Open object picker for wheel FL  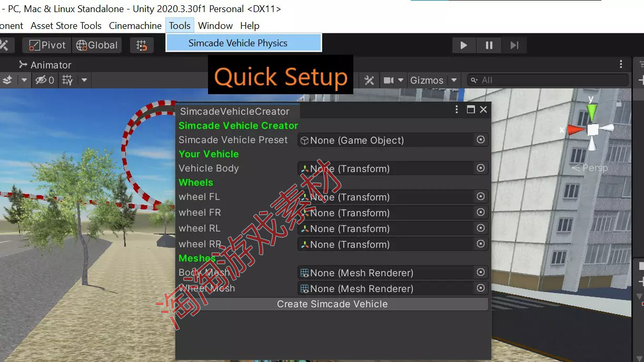pos(481,196)
